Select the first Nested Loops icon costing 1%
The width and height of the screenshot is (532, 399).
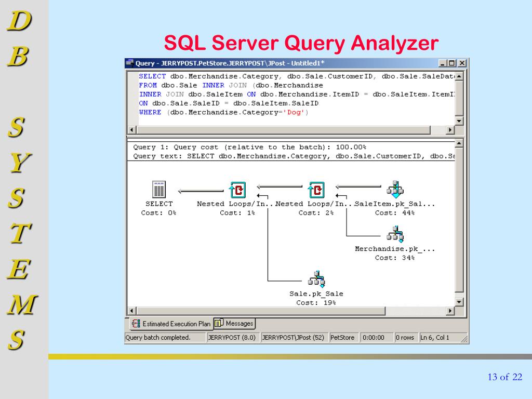tap(237, 190)
